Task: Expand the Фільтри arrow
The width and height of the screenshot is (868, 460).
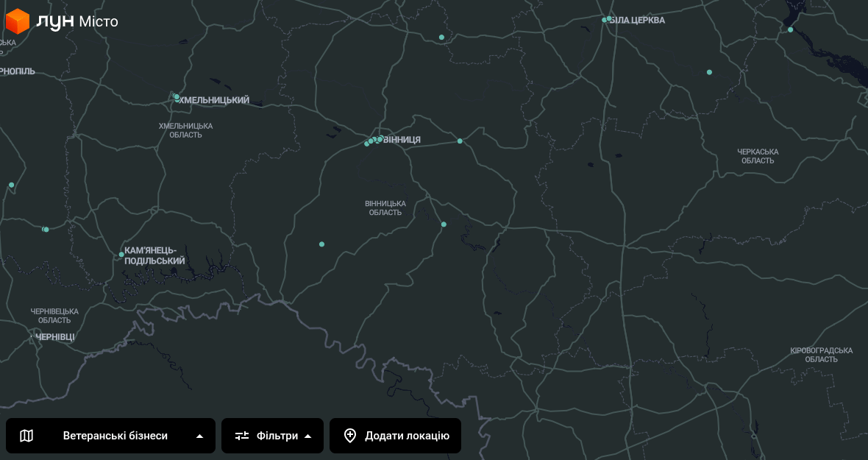Action: click(x=308, y=436)
